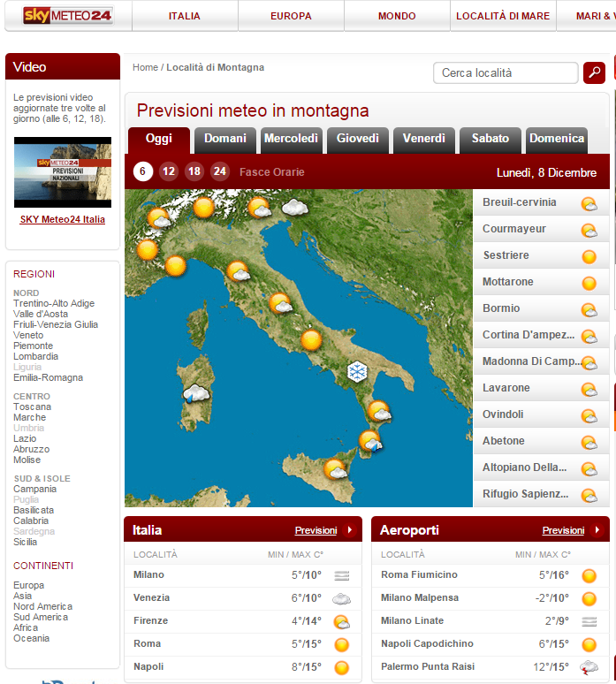This screenshot has width=616, height=684.
Task: Open Previsioni link in Aeroporti panel
Action: click(x=563, y=530)
